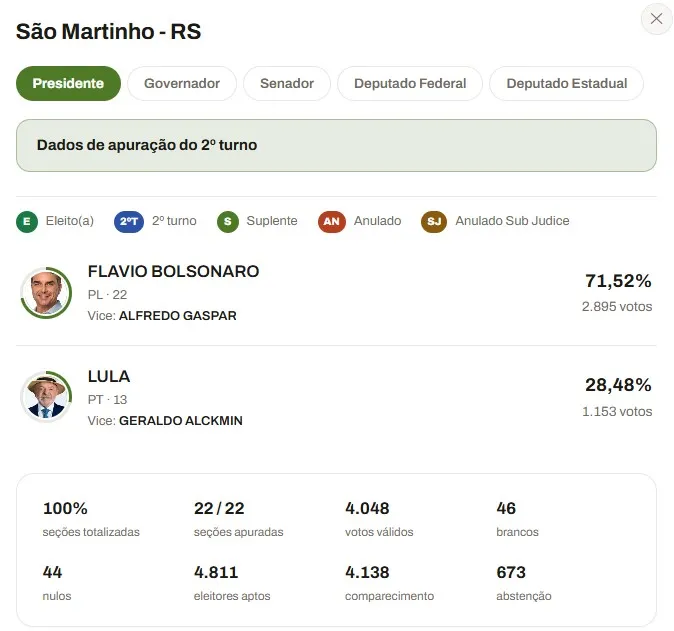Click the LULA candidate name
Image resolution: width=674 pixels, height=631 pixels.
[109, 377]
